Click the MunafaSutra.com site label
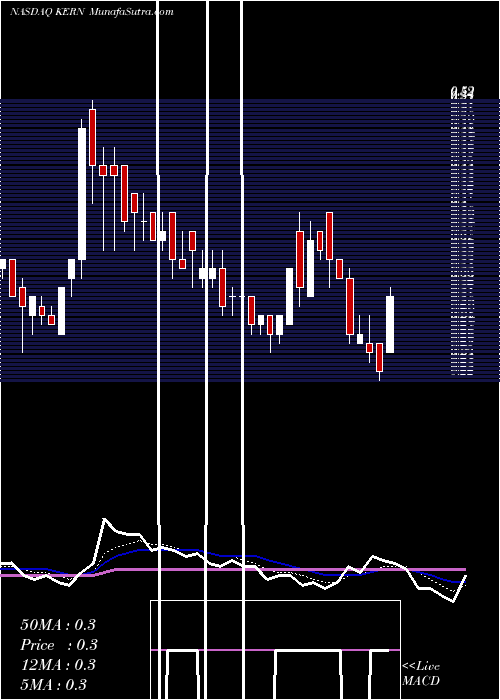Image resolution: width=500 pixels, height=700 pixels. tap(131, 12)
